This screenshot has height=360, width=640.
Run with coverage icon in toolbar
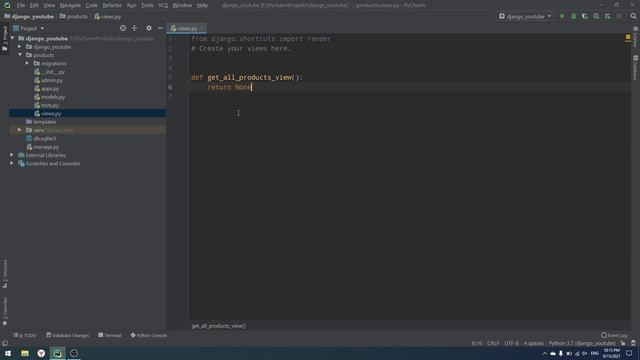pyautogui.click(x=585, y=16)
